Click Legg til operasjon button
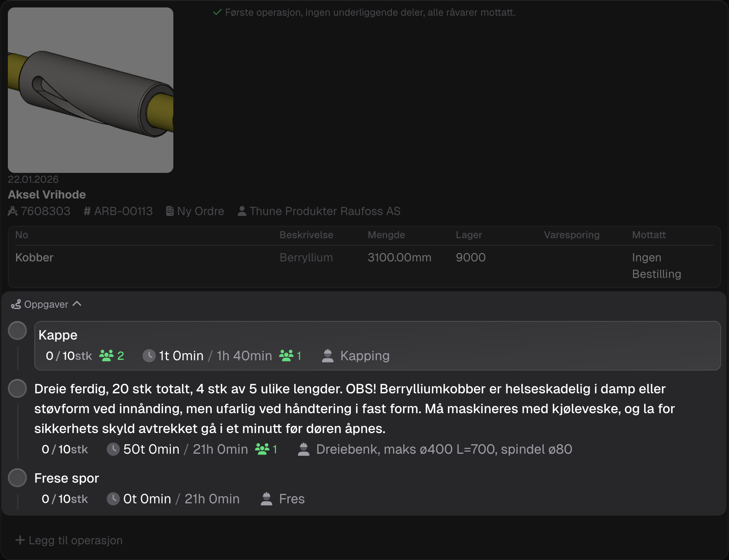This screenshot has width=729, height=560. [x=69, y=540]
